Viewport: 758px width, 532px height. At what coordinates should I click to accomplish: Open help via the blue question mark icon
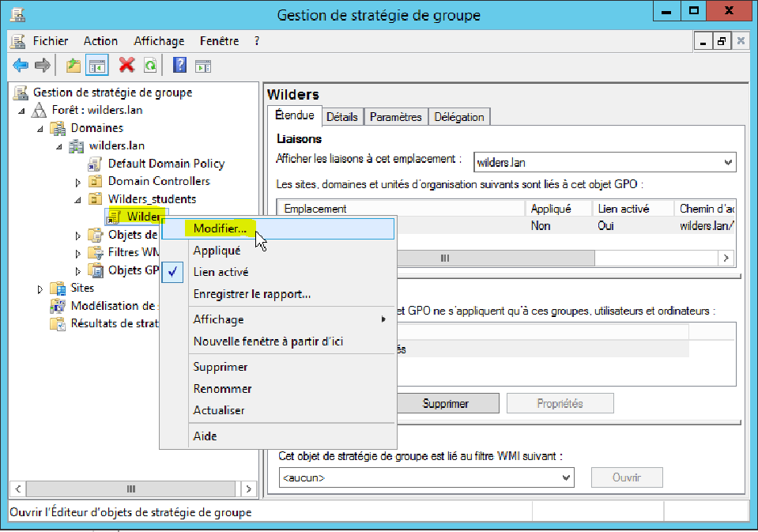coord(179,65)
